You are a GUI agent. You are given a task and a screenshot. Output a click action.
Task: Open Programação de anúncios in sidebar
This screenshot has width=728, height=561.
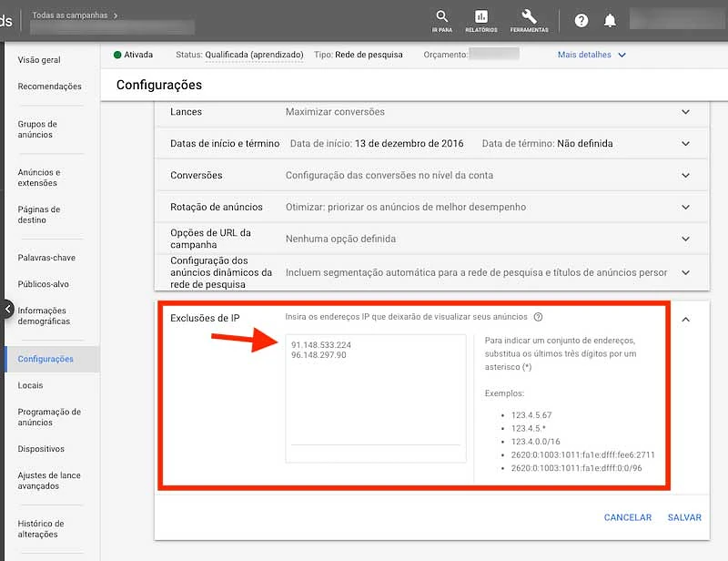(49, 417)
